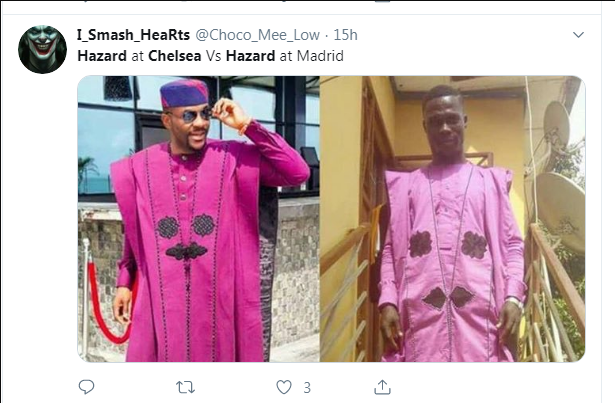Image resolution: width=615 pixels, height=403 pixels.
Task: Open the Joker profile avatar
Action: [43, 49]
